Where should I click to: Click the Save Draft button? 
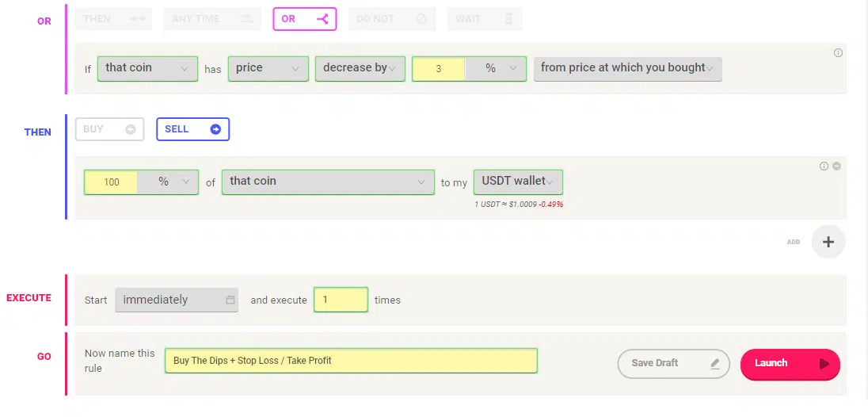[674, 363]
